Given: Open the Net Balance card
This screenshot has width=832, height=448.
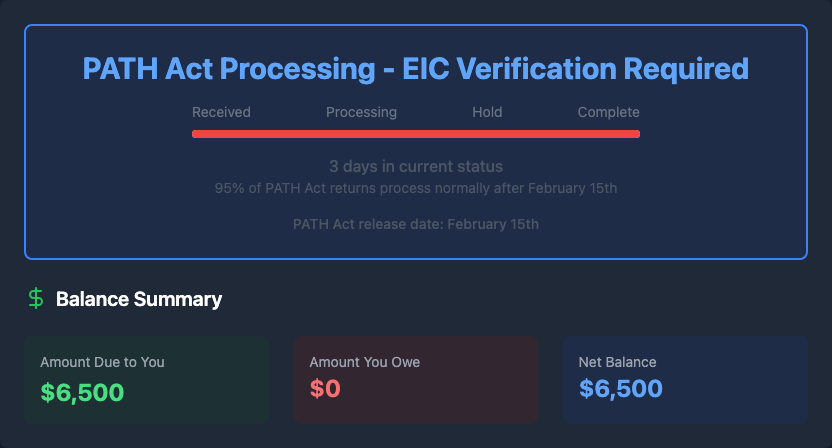Looking at the screenshot, I should 685,379.
